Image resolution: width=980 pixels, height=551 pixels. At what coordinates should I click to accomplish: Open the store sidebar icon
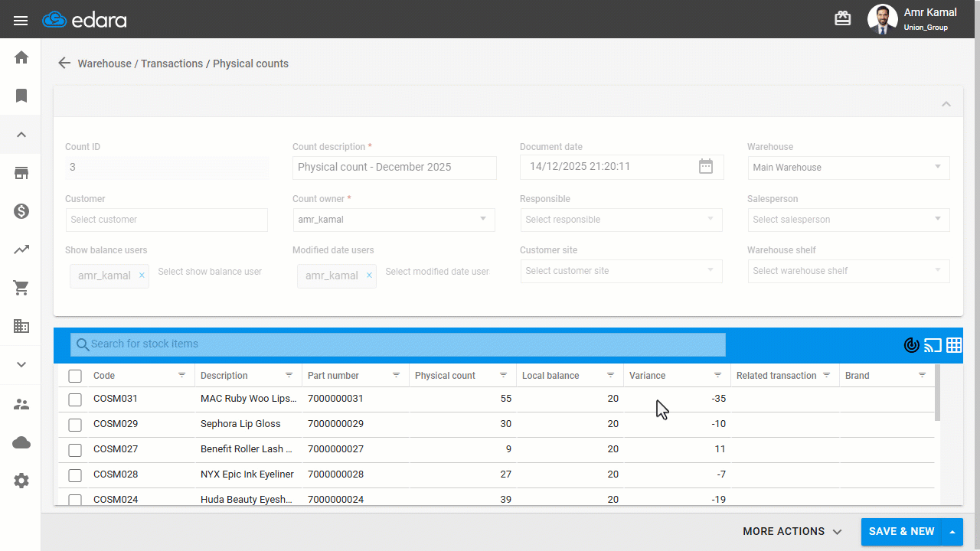(21, 173)
